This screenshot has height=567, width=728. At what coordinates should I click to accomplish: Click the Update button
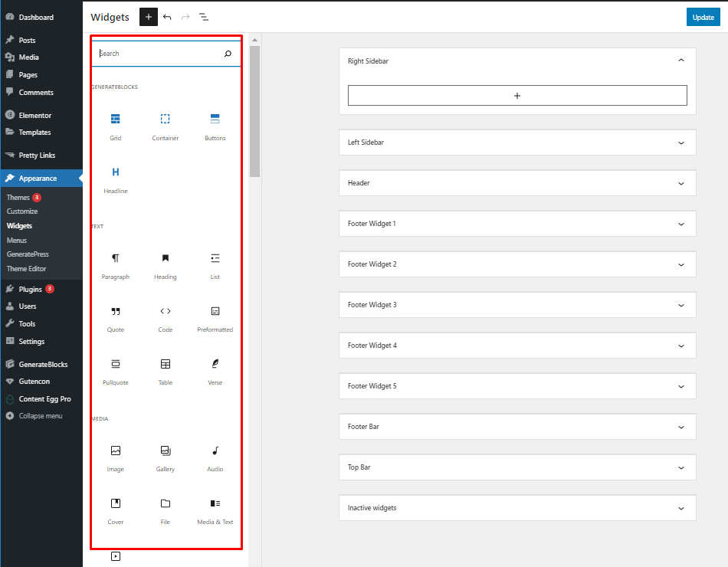pyautogui.click(x=703, y=16)
